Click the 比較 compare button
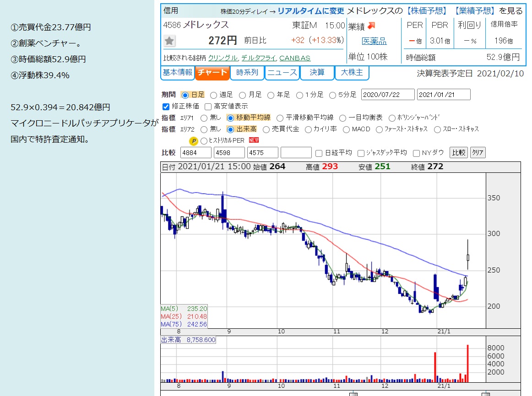532x396 pixels. coord(459,153)
